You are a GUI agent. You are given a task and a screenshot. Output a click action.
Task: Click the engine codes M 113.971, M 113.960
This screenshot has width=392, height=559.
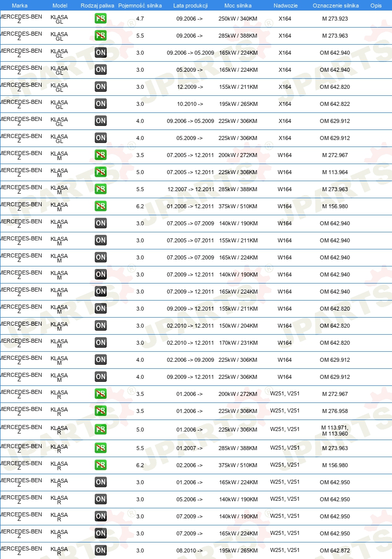tap(335, 431)
